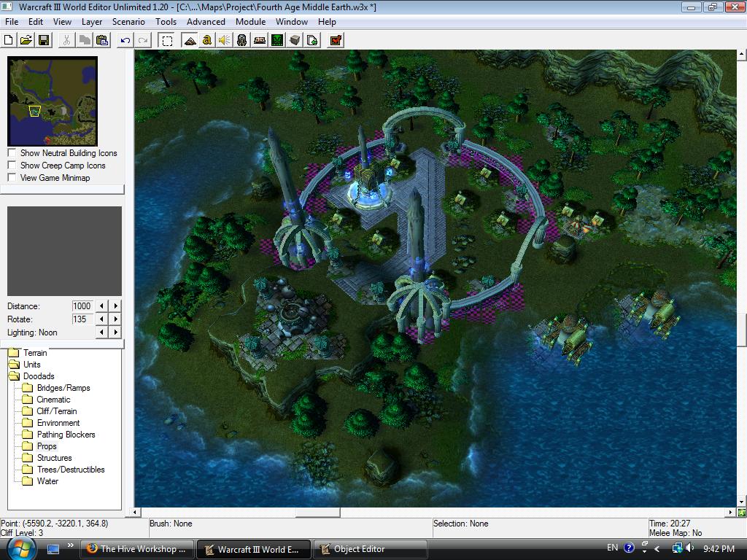This screenshot has height=560, width=747.
Task: Collapse the Units folder in the tree
Action: pos(14,365)
